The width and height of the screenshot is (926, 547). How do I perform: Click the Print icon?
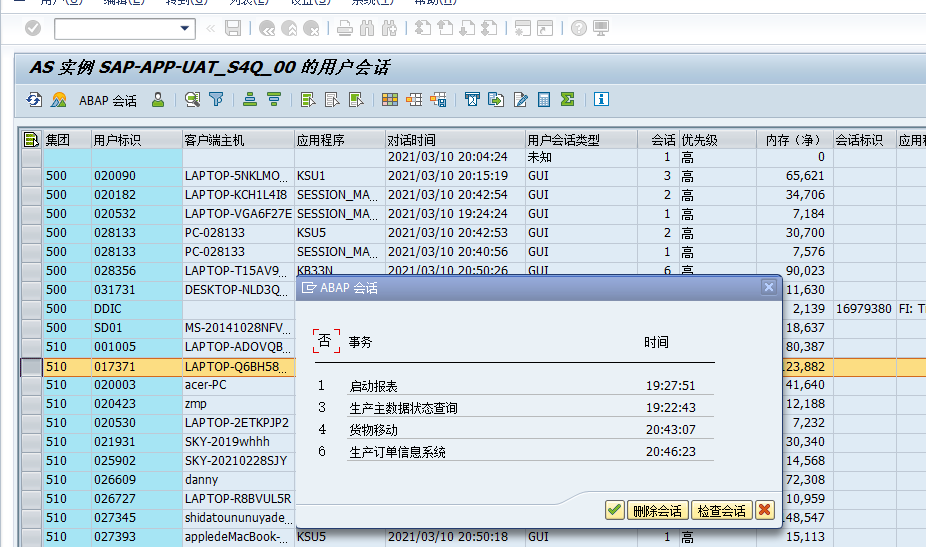coord(345,28)
